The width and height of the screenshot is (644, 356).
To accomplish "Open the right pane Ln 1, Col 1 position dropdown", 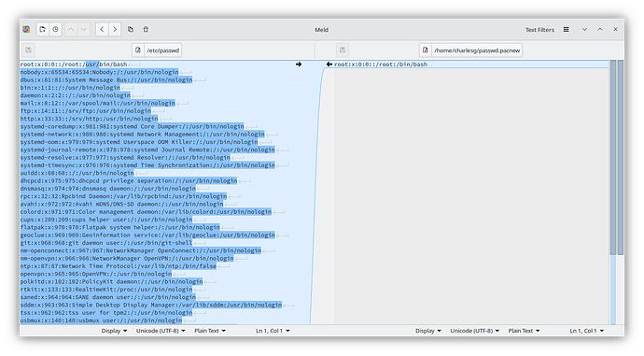I will pyautogui.click(x=586, y=331).
